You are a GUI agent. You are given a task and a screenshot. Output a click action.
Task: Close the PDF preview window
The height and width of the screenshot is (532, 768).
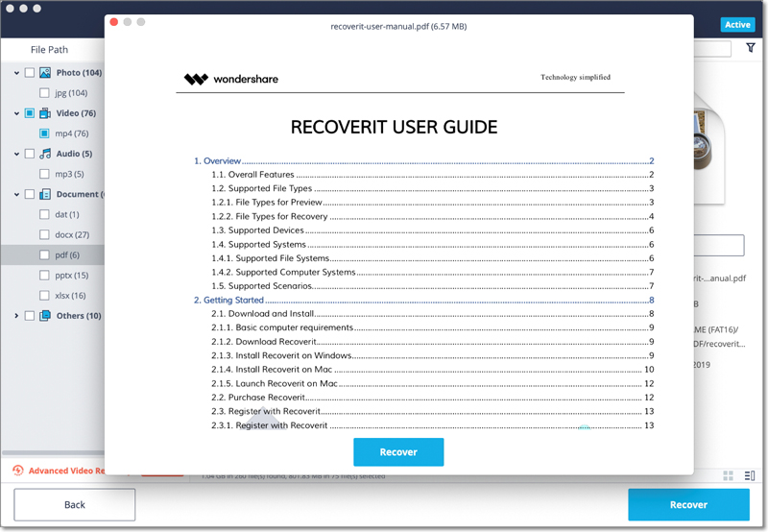(114, 21)
